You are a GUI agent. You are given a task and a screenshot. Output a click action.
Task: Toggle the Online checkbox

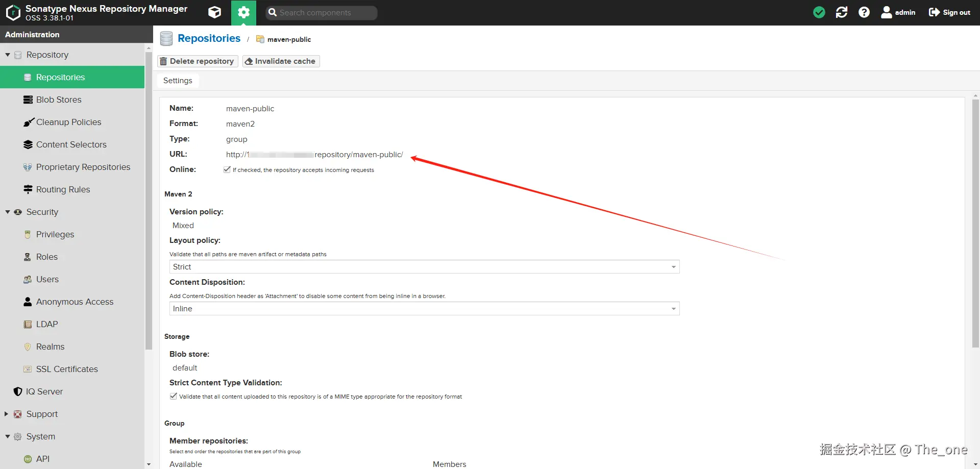tap(227, 169)
